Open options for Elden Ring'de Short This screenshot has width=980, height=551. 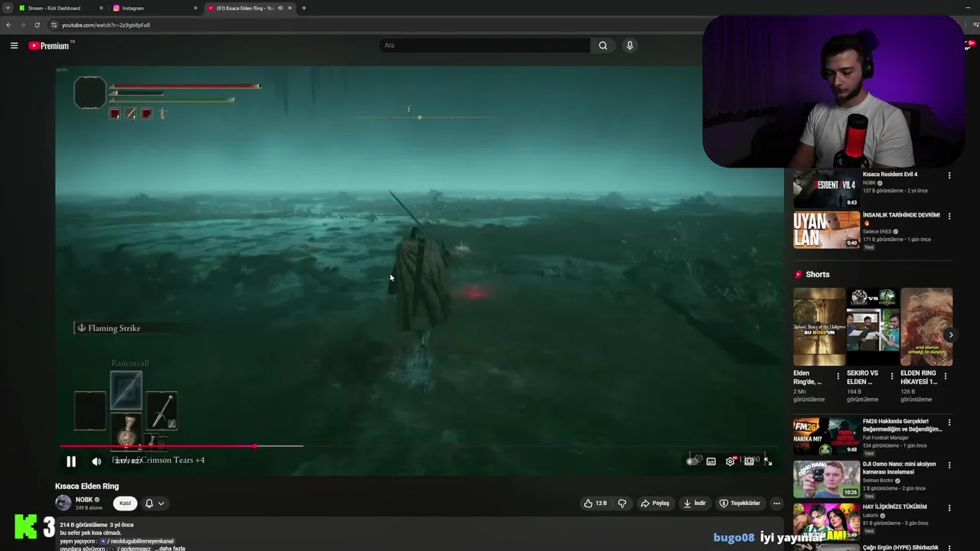[x=838, y=376]
